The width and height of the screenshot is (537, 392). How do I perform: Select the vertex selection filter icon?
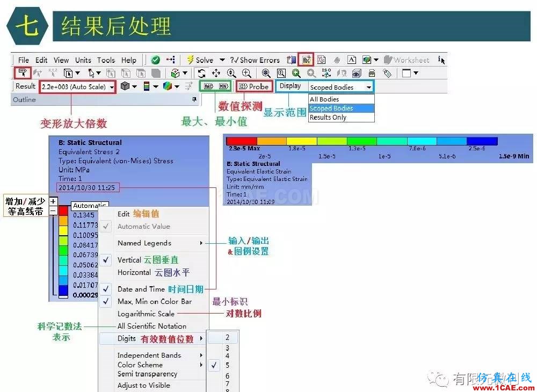pos(110,73)
